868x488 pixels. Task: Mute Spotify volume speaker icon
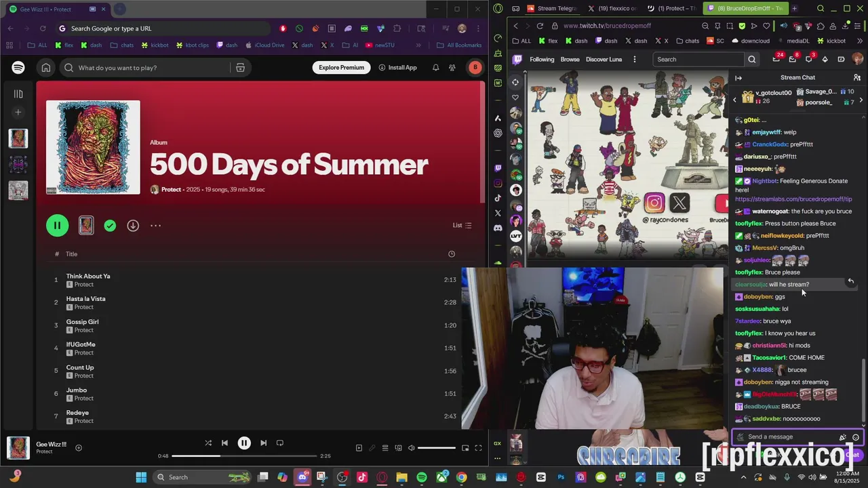coord(411,448)
